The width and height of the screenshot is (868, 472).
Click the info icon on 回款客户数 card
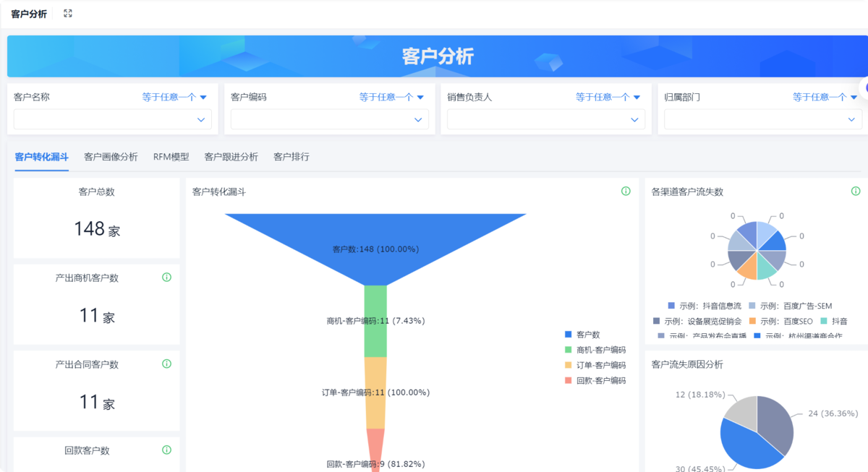[x=166, y=450]
